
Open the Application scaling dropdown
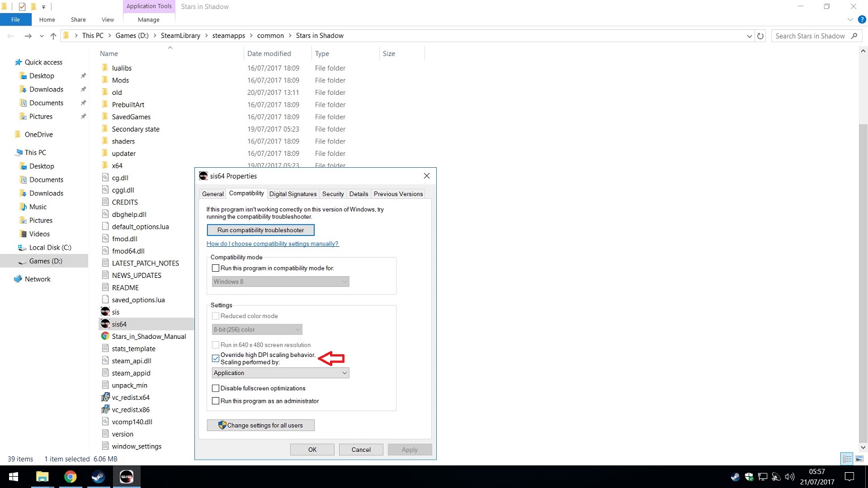point(280,373)
